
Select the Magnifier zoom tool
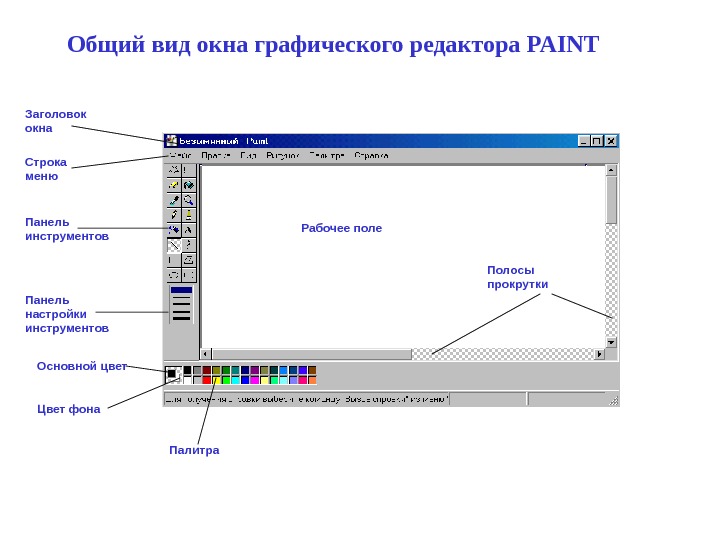click(189, 200)
